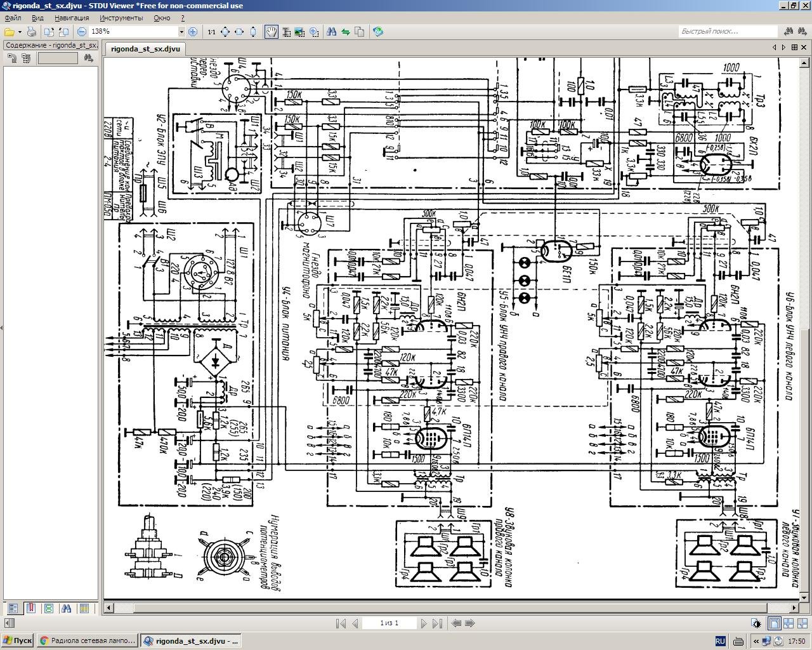Go to the previous page
Screen dimensions: 812x650
click(355, 623)
